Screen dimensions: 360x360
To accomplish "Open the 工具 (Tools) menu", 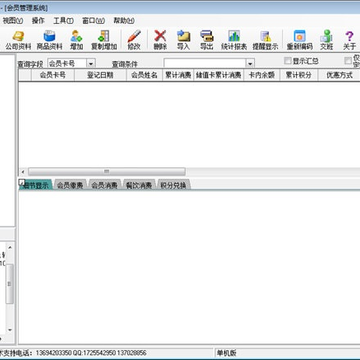I will coord(63,21).
